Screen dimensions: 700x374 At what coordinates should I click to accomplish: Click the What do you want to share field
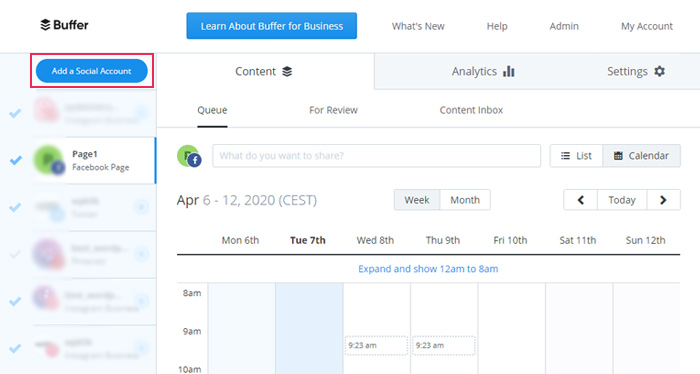point(376,156)
